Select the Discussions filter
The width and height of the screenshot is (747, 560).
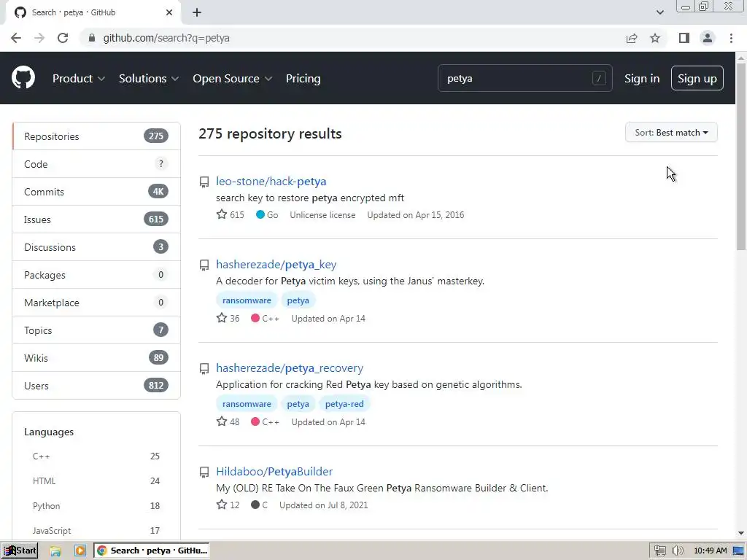(96, 246)
